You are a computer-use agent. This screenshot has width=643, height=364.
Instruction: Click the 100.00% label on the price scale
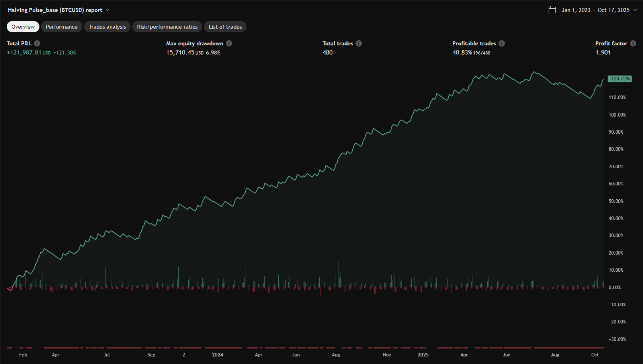(x=617, y=115)
